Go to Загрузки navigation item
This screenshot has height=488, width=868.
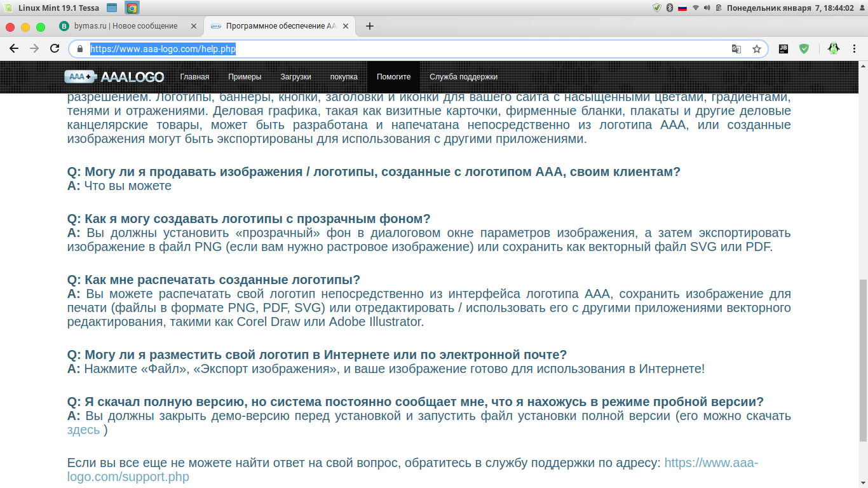point(295,77)
